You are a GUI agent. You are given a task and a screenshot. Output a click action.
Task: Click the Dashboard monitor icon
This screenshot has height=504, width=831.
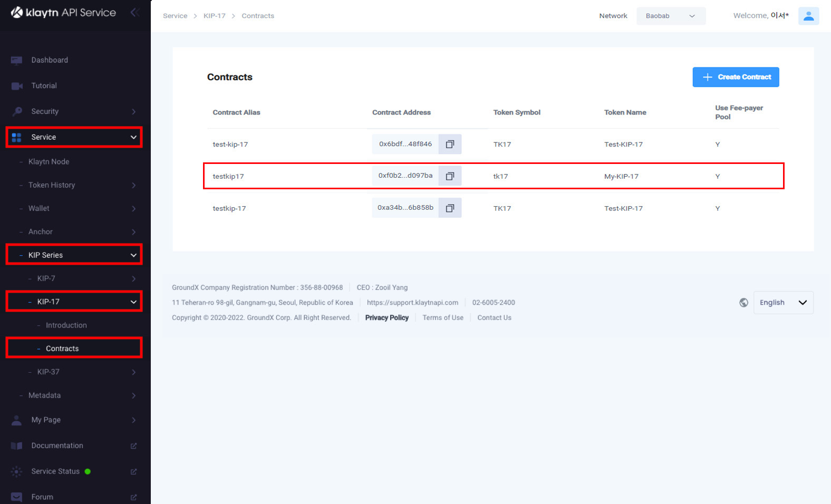click(16, 60)
